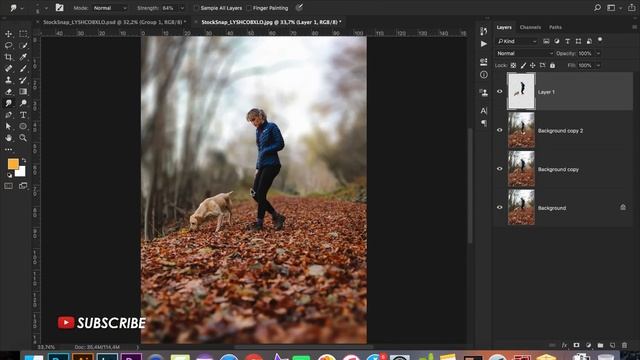Screen dimensions: 640x360
Task: Enable Sample All Layers checkbox
Action: click(x=196, y=8)
